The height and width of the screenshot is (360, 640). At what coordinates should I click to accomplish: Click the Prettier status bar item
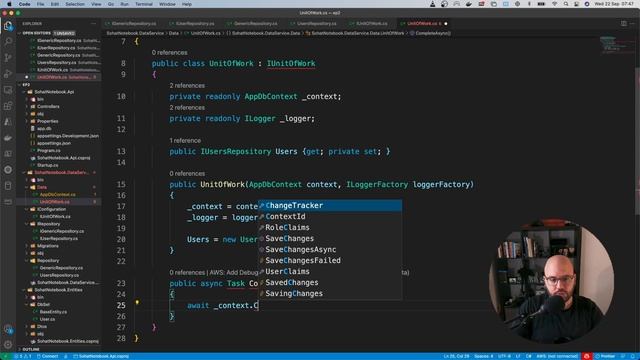pos(605,356)
